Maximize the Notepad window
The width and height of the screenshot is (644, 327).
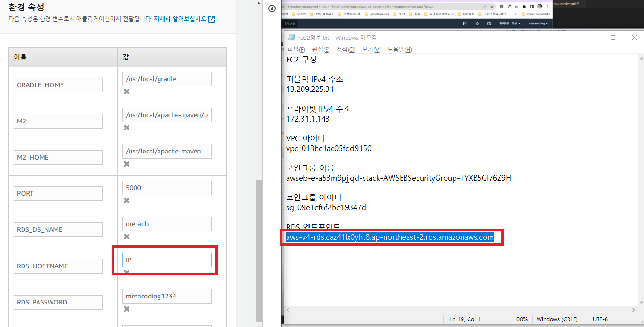pyautogui.click(x=613, y=38)
